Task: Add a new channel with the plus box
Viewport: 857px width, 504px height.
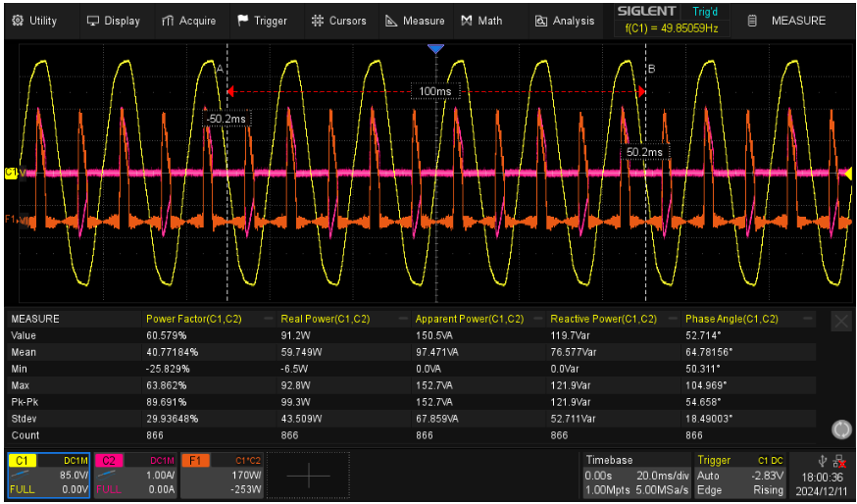Action: point(308,476)
